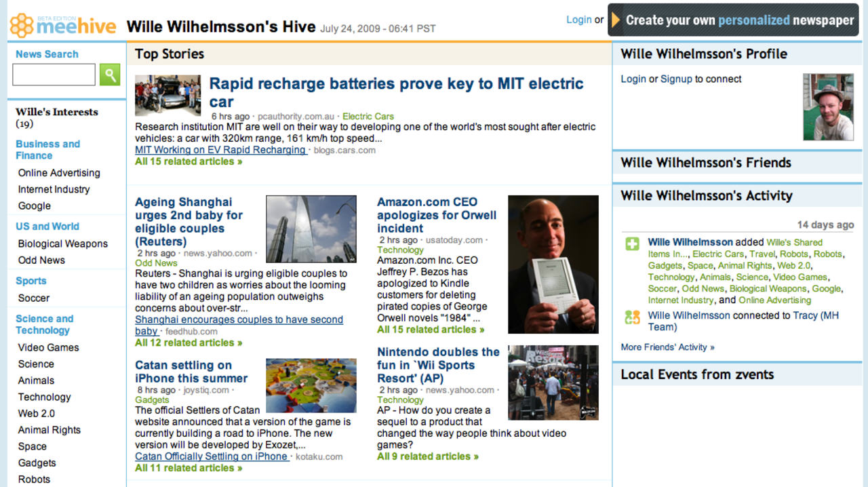Click the connection icon beside the Tracy activity entry
The width and height of the screenshot is (868, 487).
pos(633,316)
